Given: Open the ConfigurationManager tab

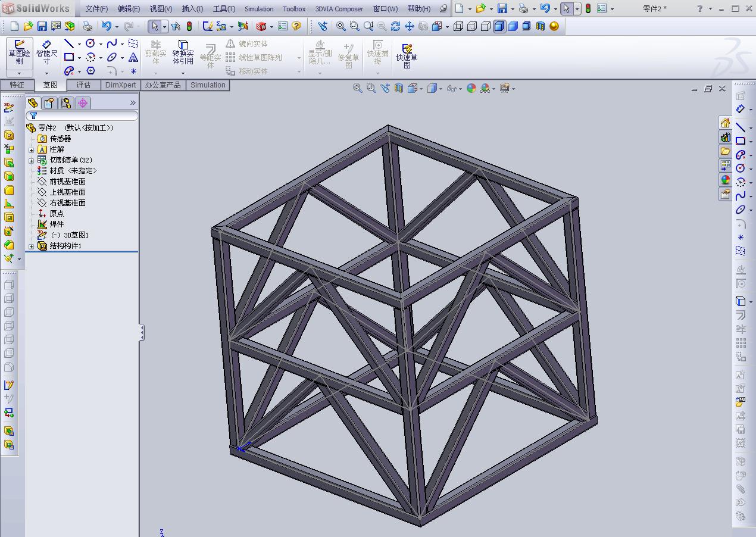Looking at the screenshot, I should tap(66, 103).
